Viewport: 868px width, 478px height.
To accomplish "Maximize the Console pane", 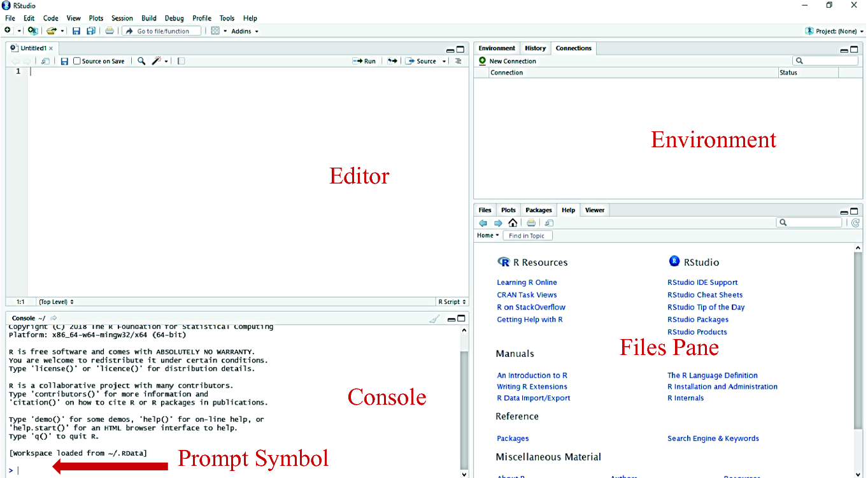I will click(461, 318).
